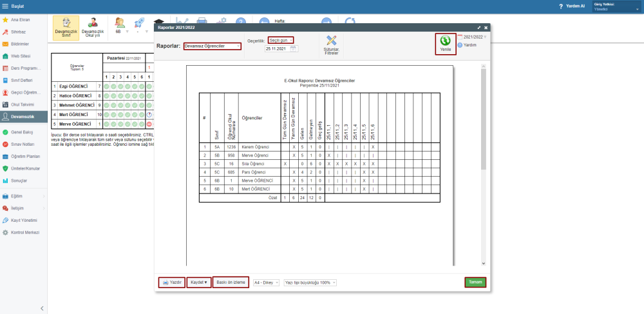
Task: Click the Öğretim Planları sidebar icon
Action: [5, 157]
